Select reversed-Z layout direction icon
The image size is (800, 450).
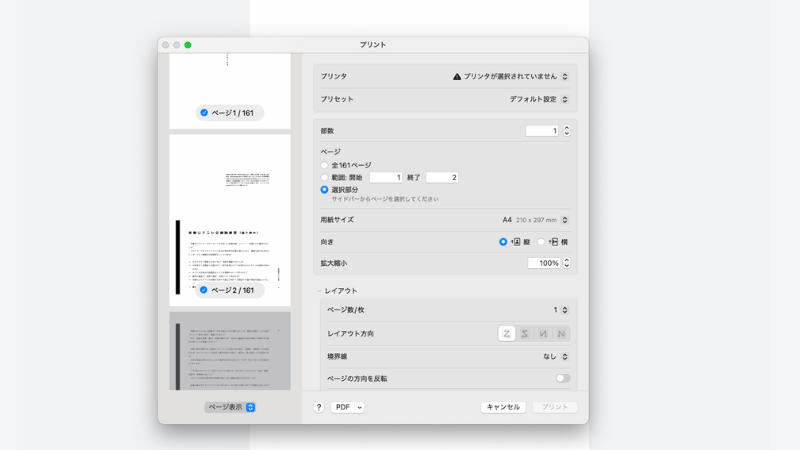pyautogui.click(x=524, y=334)
